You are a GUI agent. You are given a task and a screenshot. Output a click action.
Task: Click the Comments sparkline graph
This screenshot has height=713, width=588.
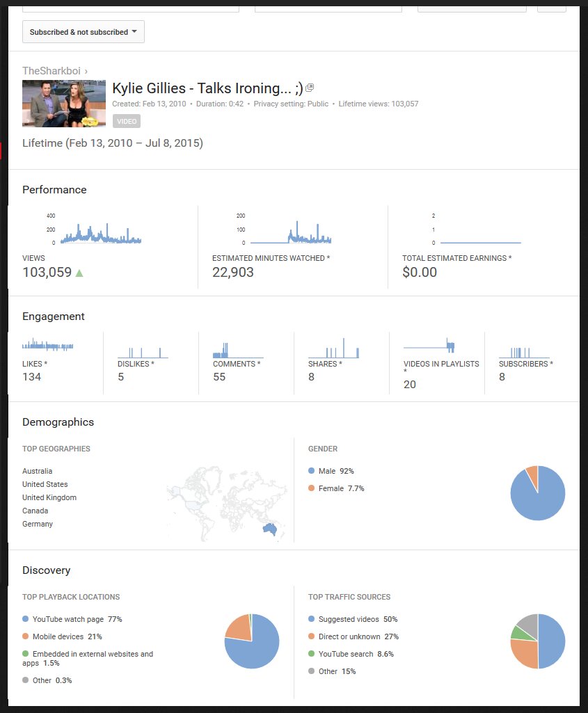click(237, 349)
